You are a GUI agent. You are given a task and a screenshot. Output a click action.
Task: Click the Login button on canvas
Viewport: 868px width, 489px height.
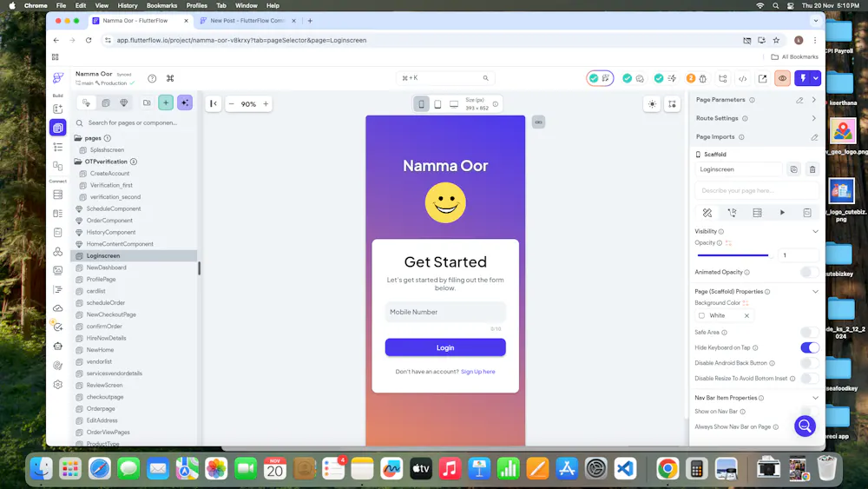tap(445, 347)
